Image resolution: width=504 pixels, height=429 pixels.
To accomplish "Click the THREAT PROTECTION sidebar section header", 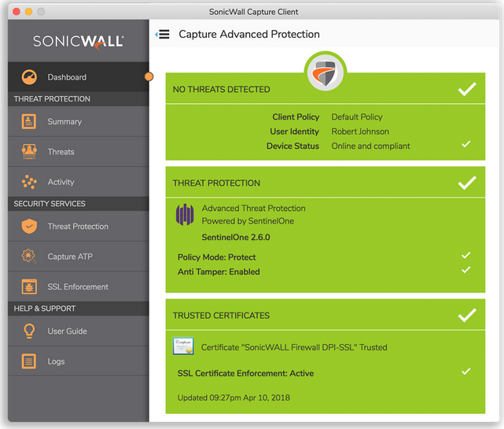I will [52, 99].
